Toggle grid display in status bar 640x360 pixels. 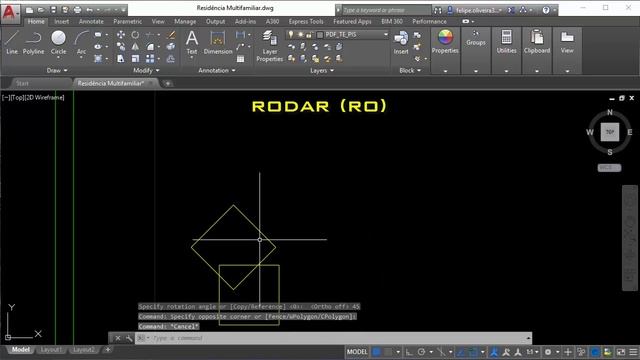pyautogui.click(x=377, y=351)
